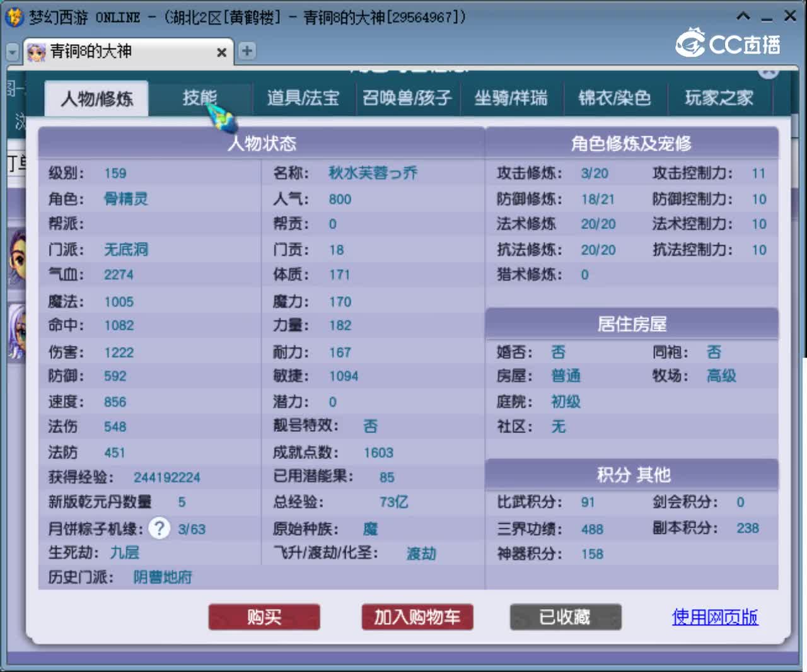Click the 获得经验 value 244192224
The height and width of the screenshot is (672, 807).
coord(167,477)
